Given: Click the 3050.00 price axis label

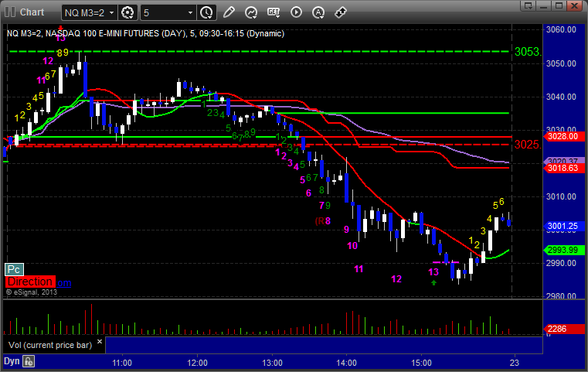Looking at the screenshot, I should [561, 63].
